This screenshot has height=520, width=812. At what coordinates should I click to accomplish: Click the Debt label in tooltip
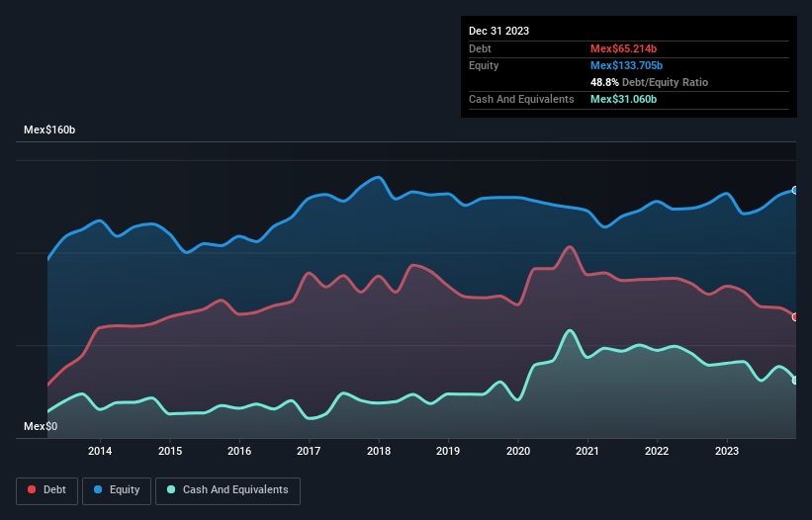coord(480,48)
